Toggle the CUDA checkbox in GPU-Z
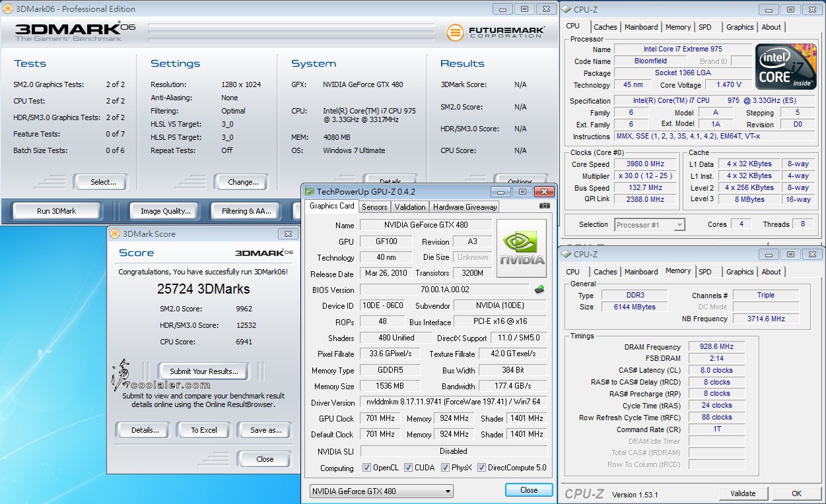Viewport: 826px width, 504px height. pyautogui.click(x=408, y=468)
